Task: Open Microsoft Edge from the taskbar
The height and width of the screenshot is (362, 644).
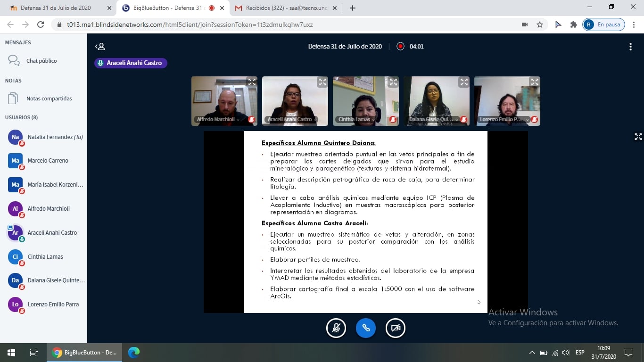Action: coord(134,352)
